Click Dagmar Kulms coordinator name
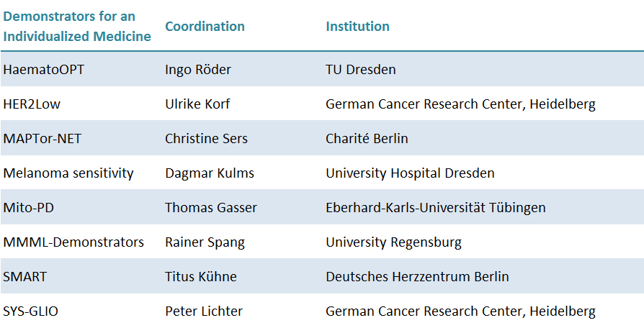Screen dimensions: 644x328 [x=210, y=173]
